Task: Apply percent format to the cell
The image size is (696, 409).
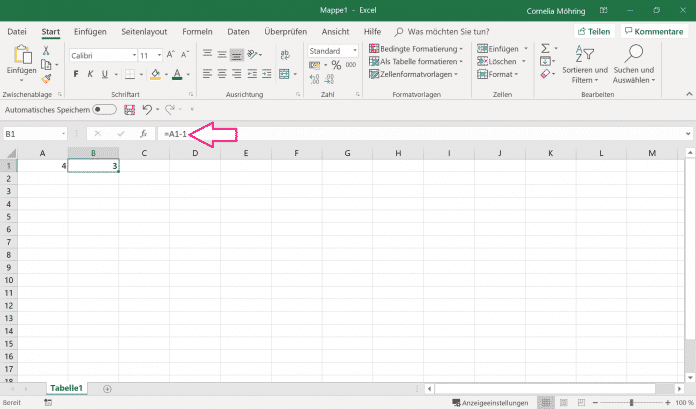Action: pos(336,65)
